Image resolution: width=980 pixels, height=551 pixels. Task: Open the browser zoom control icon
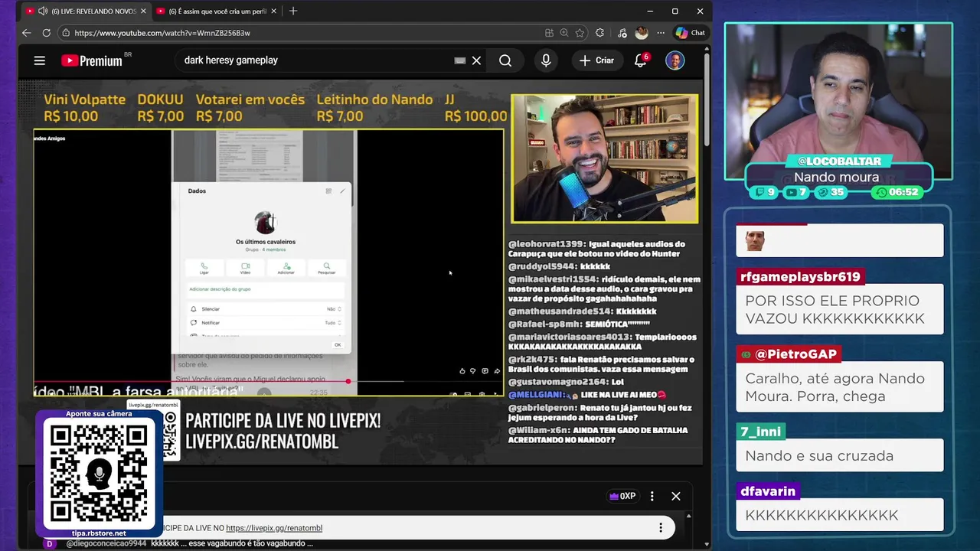click(x=564, y=33)
